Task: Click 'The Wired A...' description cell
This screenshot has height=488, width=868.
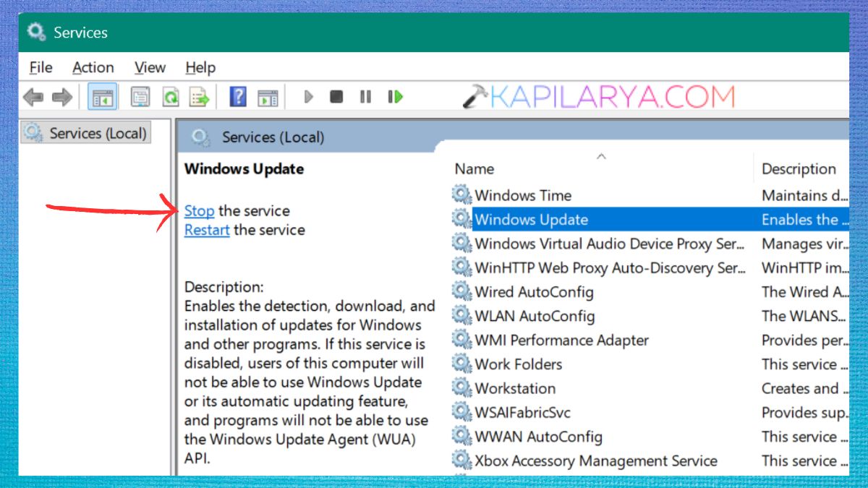Action: pos(804,291)
